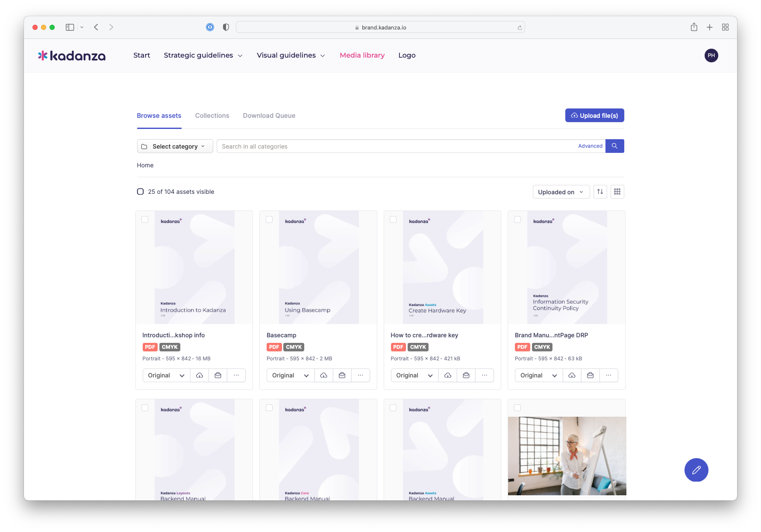This screenshot has height=532, width=761.
Task: Open the whiteboard woman photo thumbnail
Action: coord(567,456)
